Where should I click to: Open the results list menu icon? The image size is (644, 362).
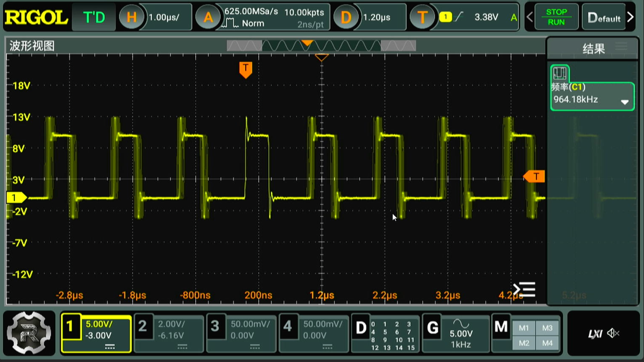coord(621,46)
